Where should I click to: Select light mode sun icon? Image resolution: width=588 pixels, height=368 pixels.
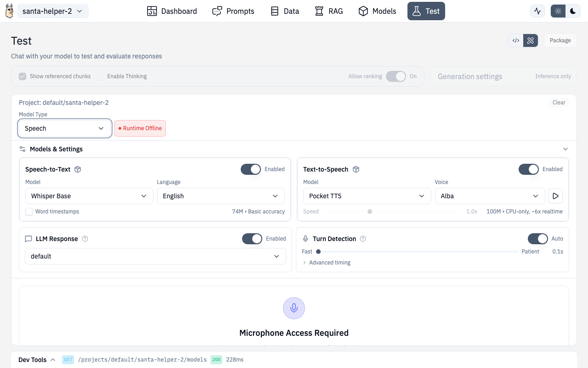558,11
